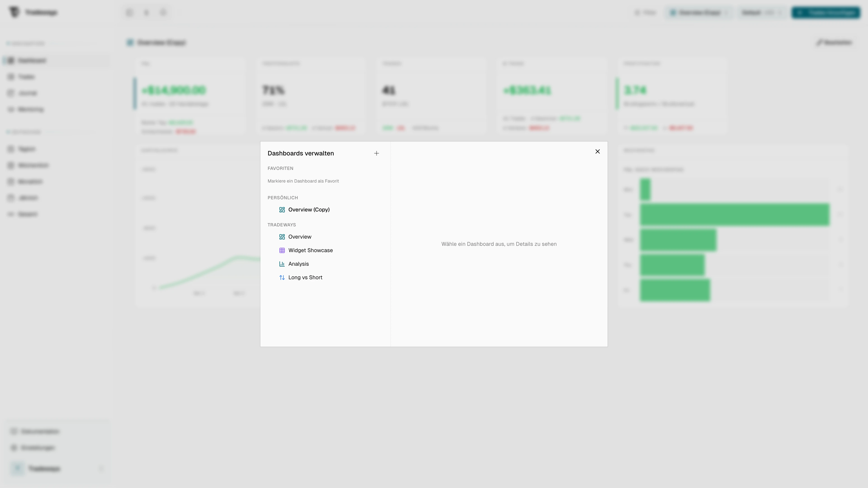This screenshot has width=868, height=488.
Task: Click the leftmost toolbar icon near the sidebar
Action: tap(129, 12)
